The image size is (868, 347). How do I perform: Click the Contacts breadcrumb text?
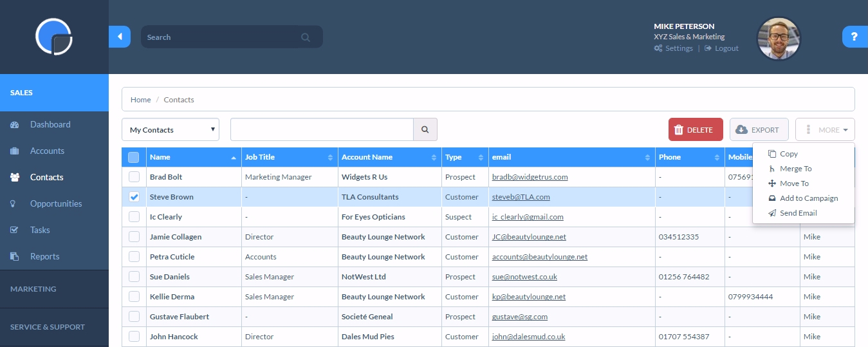coord(179,100)
